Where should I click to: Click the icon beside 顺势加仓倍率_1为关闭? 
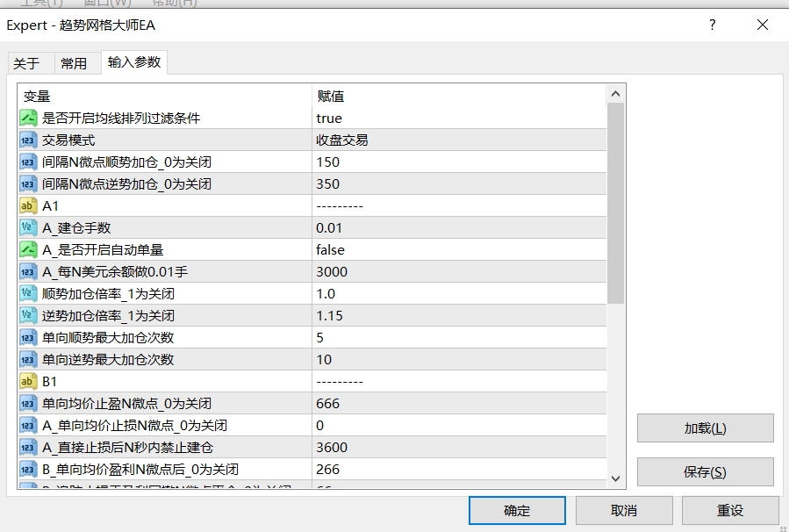click(x=28, y=294)
